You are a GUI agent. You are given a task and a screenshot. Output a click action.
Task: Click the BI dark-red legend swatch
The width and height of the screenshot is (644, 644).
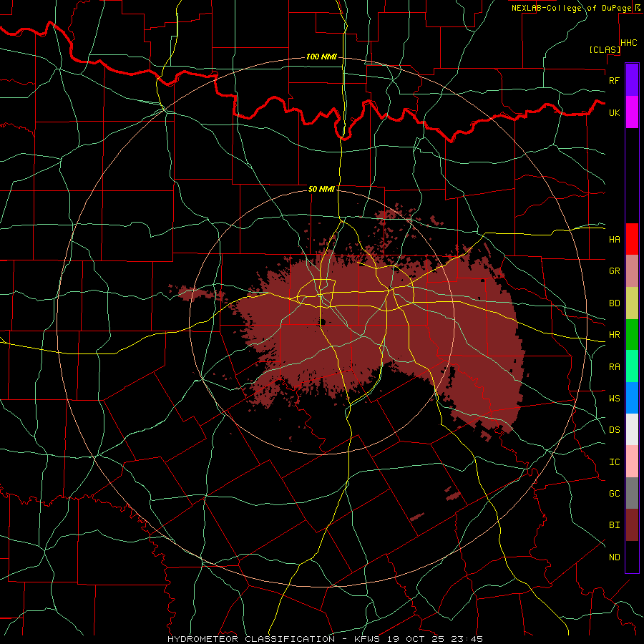coord(632,525)
